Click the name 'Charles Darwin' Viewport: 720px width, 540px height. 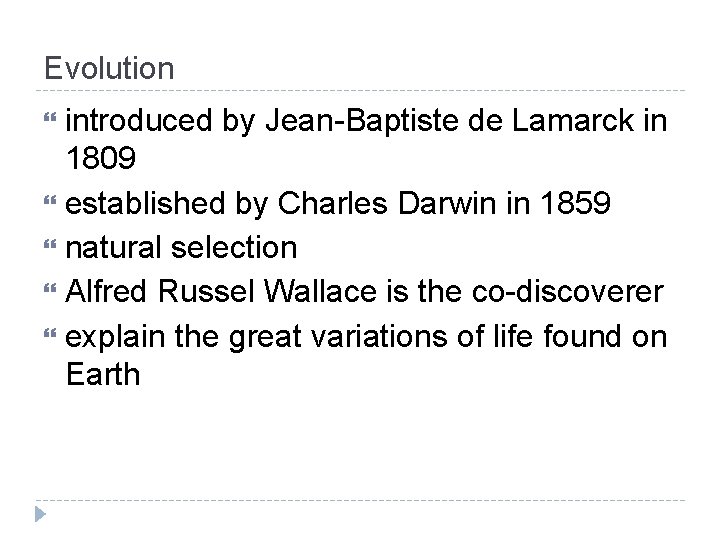(x=387, y=202)
